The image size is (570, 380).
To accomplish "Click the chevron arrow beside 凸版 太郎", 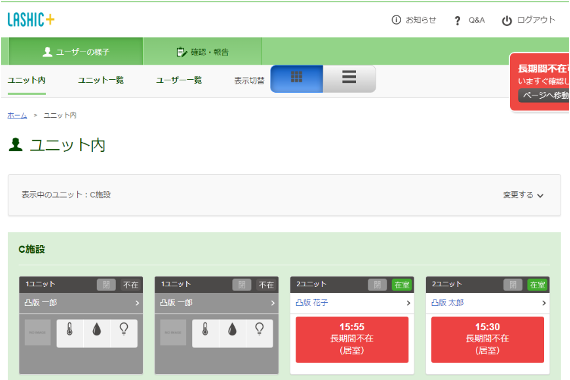I will [544, 303].
